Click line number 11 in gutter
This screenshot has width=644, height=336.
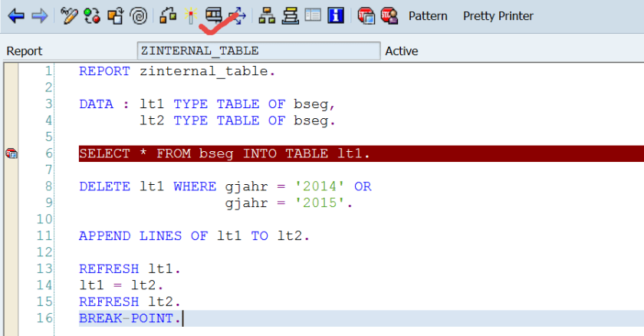tap(44, 236)
